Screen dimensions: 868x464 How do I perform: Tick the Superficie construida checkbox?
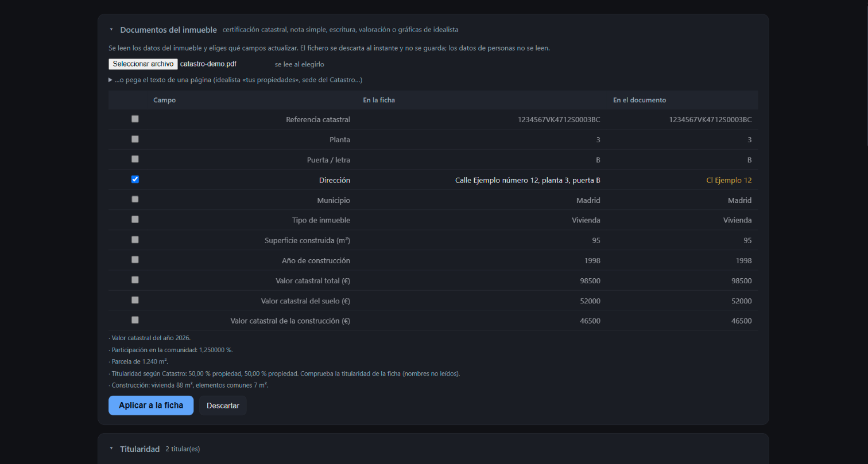coord(135,240)
